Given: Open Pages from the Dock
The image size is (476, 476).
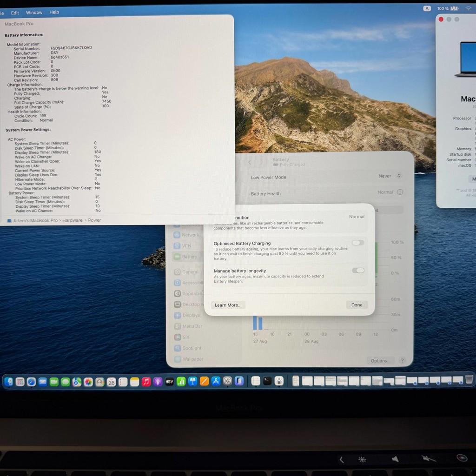Looking at the screenshot, I should [x=205, y=381].
